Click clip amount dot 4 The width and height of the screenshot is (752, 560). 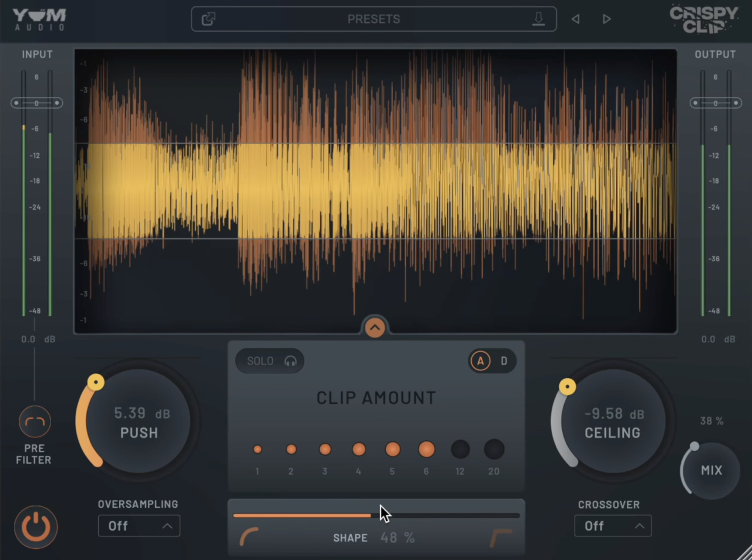359,450
